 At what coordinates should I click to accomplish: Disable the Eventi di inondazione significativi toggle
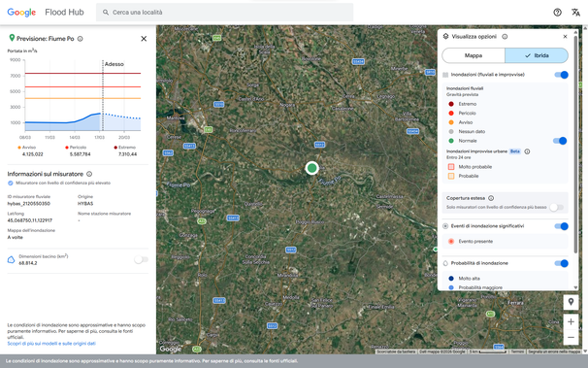562,226
